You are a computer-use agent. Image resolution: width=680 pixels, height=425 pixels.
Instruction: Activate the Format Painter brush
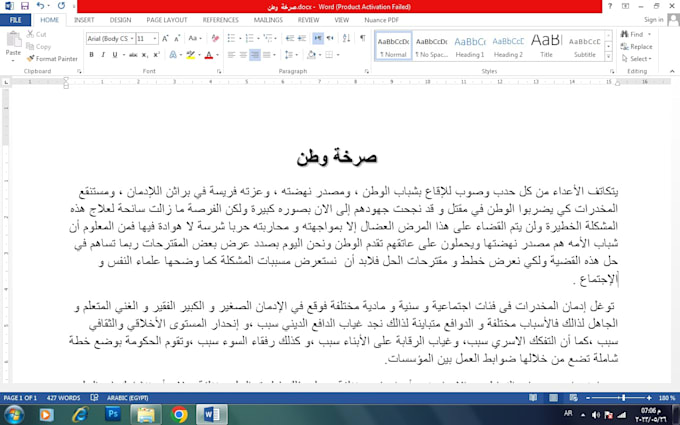tap(52, 59)
